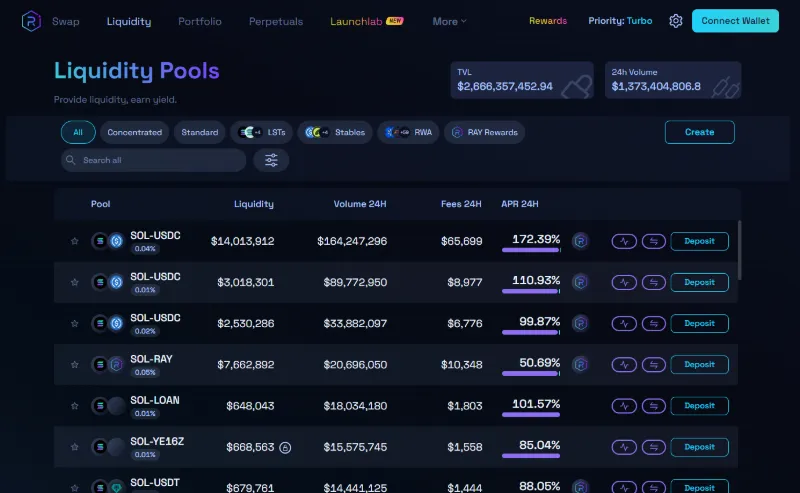Sort by Liquidity column header

254,204
